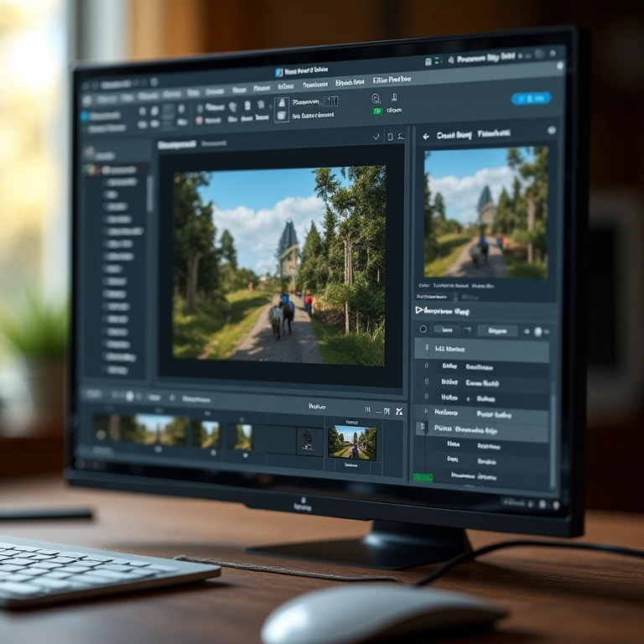Select the circular radio button in the right panel

point(423,330)
